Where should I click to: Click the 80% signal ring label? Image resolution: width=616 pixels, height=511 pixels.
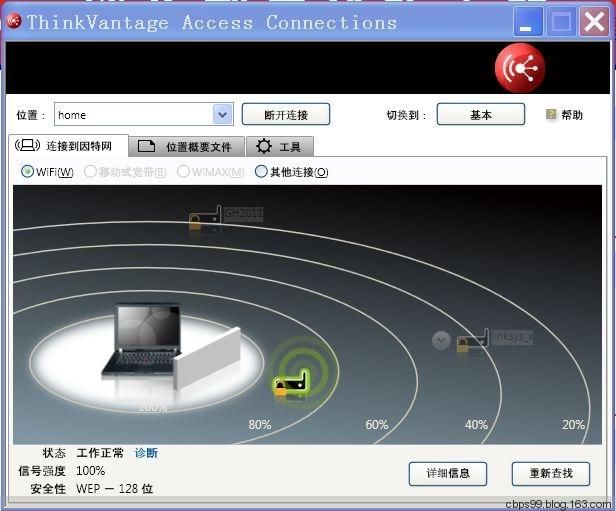[x=260, y=425]
